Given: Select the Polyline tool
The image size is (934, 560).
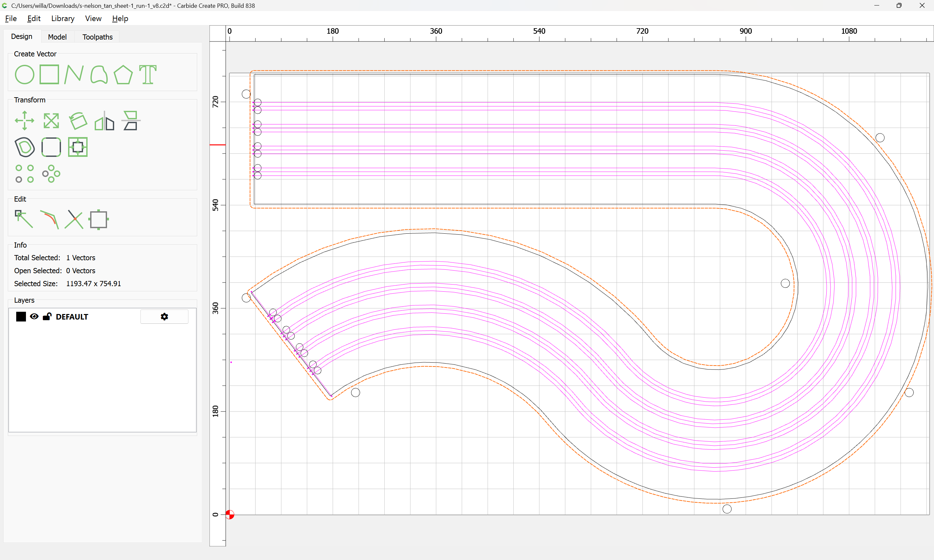Looking at the screenshot, I should tap(74, 74).
